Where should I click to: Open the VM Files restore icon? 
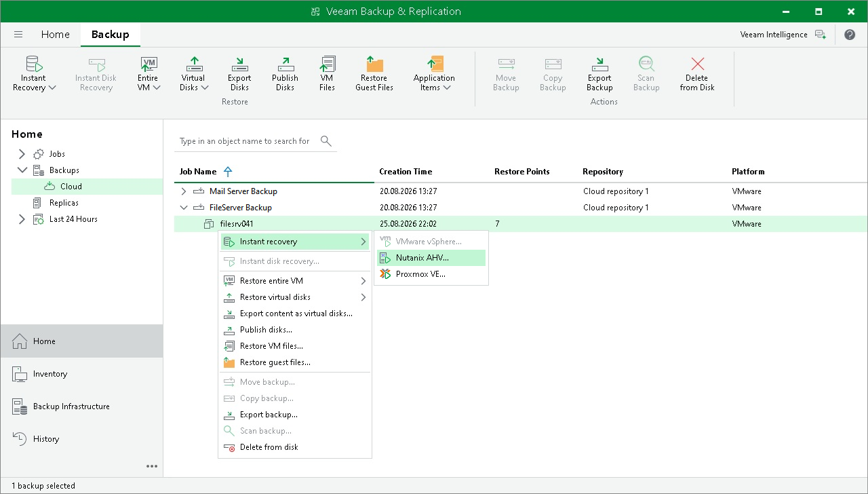click(x=327, y=64)
